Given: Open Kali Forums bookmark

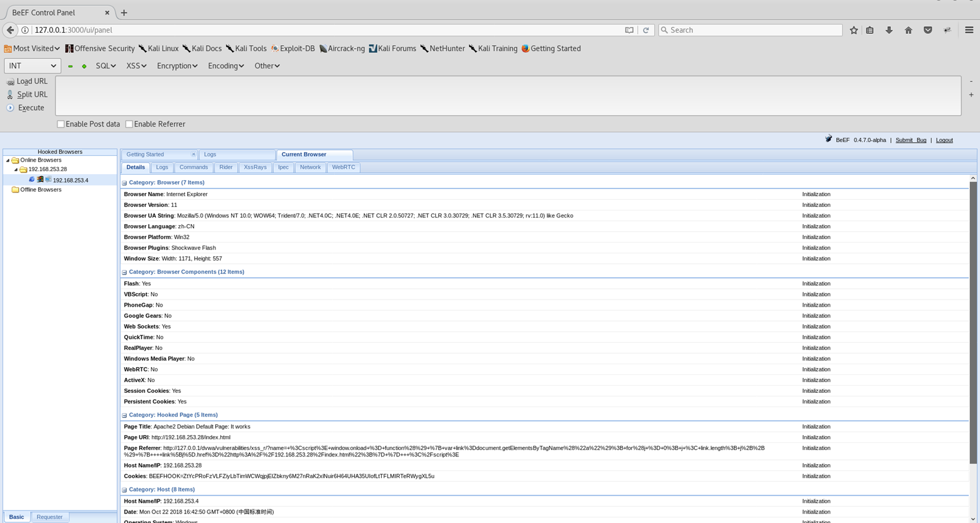Looking at the screenshot, I should [x=393, y=49].
